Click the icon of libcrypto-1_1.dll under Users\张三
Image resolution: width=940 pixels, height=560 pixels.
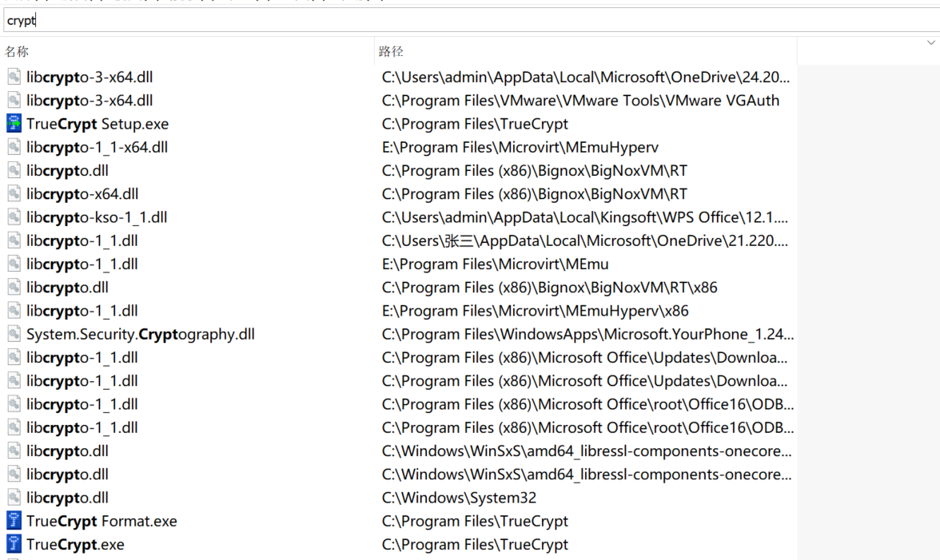[x=14, y=240]
